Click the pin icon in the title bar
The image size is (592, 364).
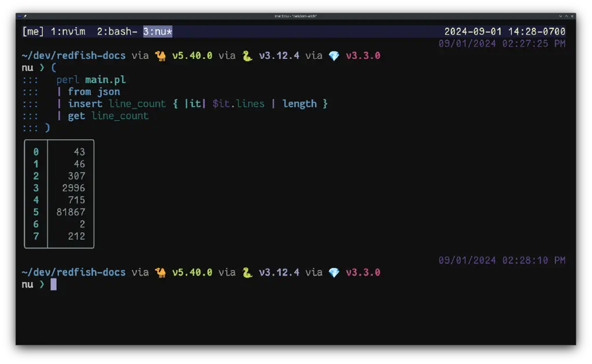coord(25,16)
